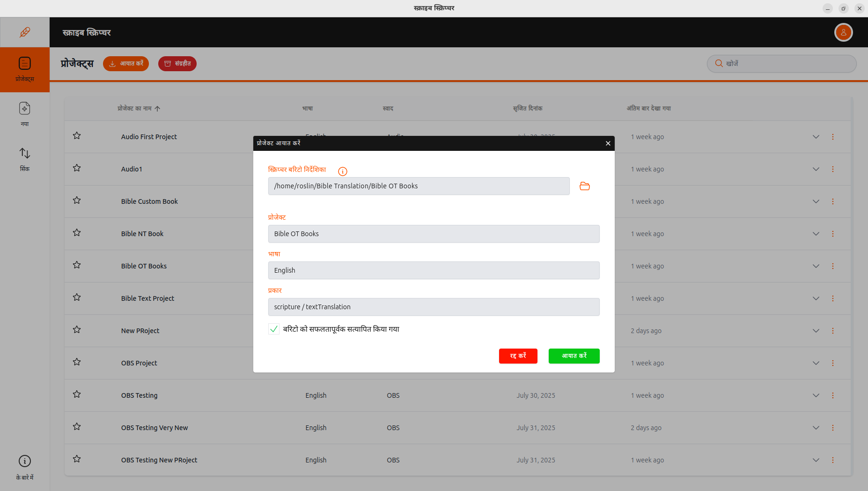The image size is (868, 491).
Task: Click the Scribe feather logo icon
Action: (25, 32)
